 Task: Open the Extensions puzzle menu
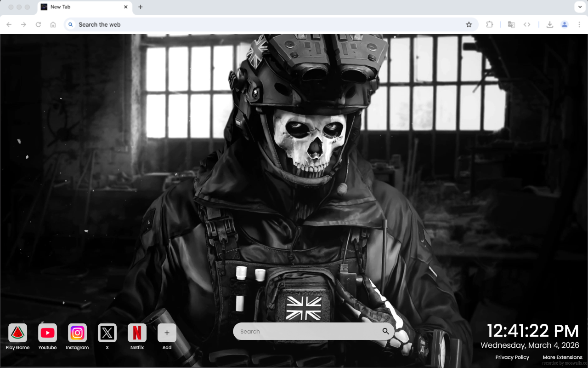click(489, 24)
